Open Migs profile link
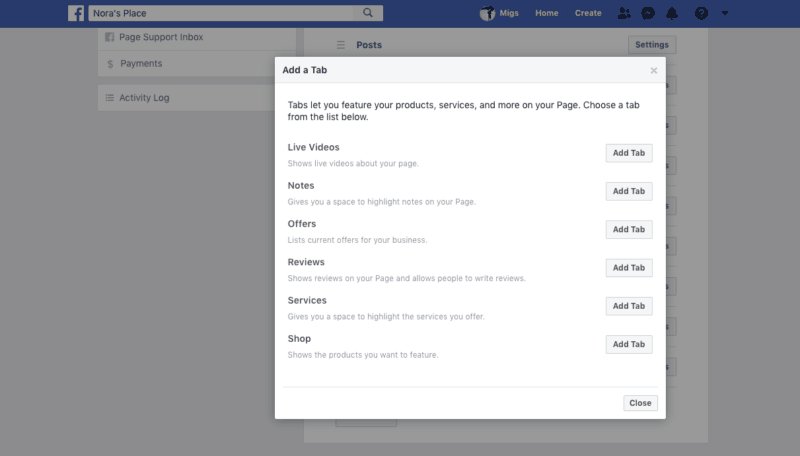Viewport: 800px width, 456px height. pos(509,13)
